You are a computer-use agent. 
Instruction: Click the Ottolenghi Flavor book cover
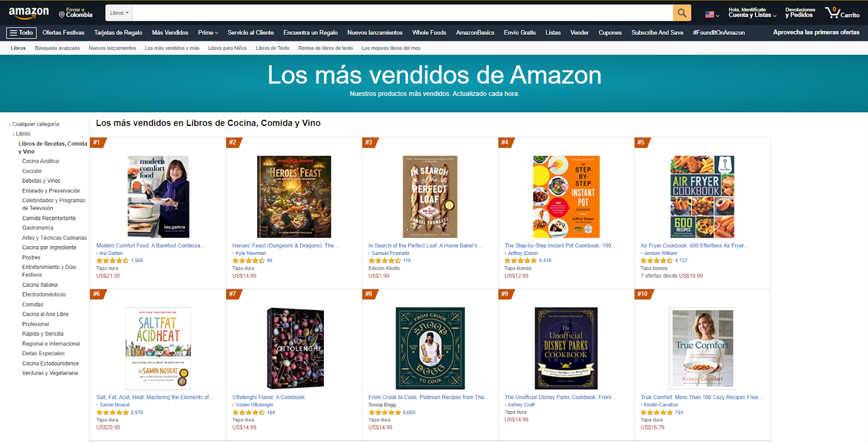(295, 349)
